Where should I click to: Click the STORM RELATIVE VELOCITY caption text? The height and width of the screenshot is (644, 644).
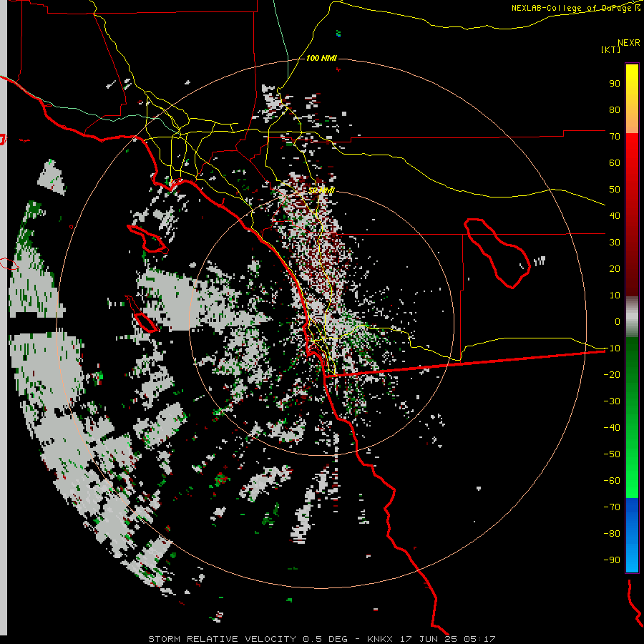222,639
